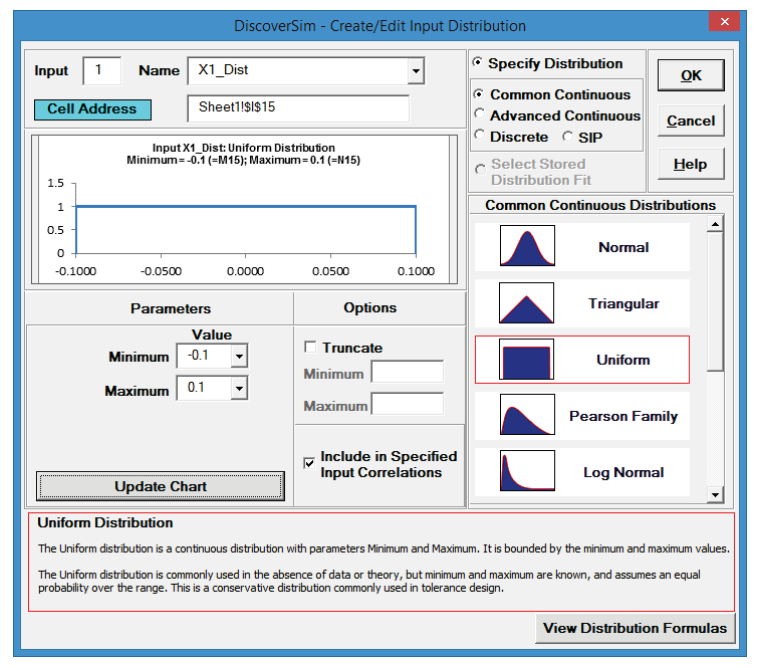Expand the Minimum parameter value dropdown

coord(238,356)
